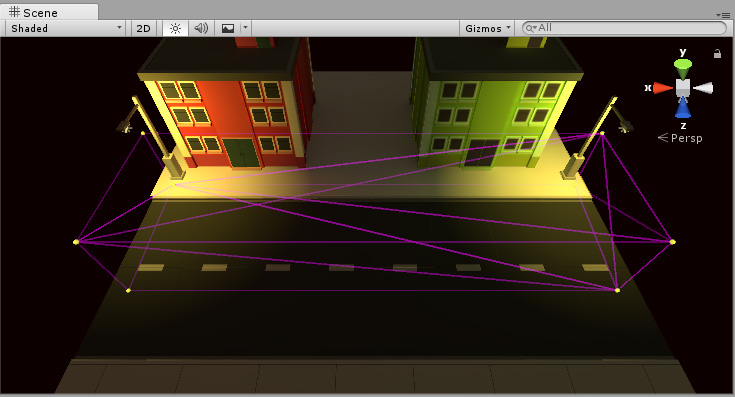
Task: Open search filter magnifier icon dropdown
Action: (531, 28)
